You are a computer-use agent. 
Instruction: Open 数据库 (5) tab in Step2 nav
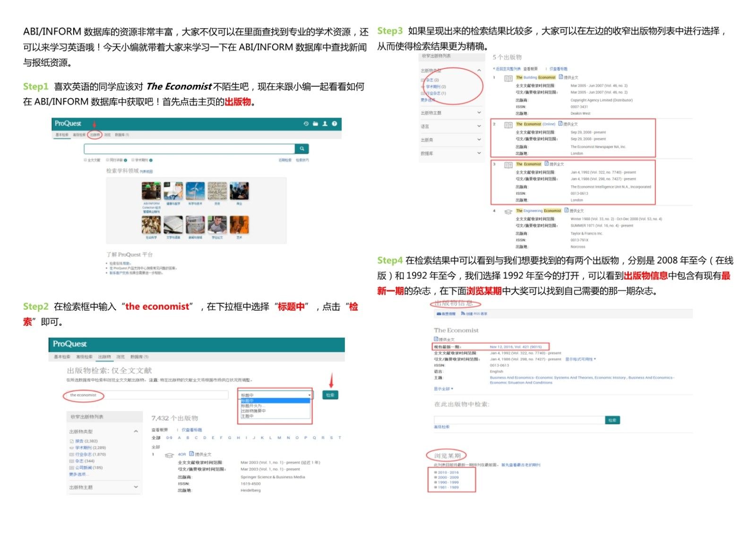click(139, 357)
